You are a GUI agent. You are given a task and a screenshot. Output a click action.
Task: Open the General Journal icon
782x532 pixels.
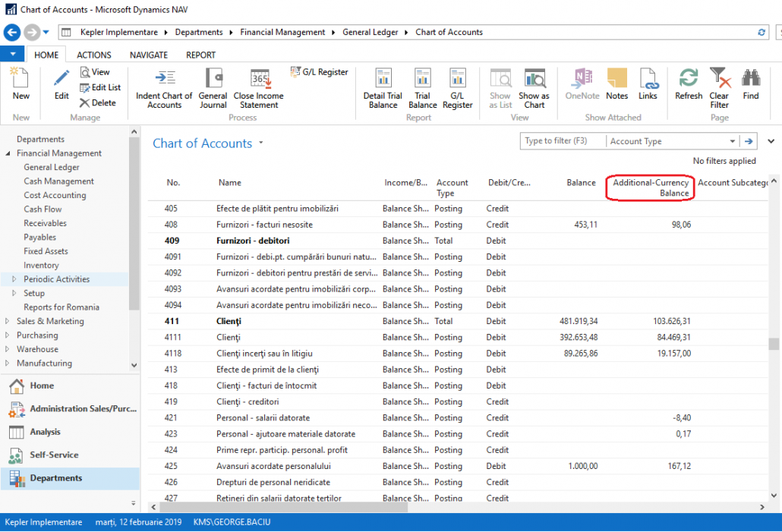pyautogui.click(x=213, y=88)
